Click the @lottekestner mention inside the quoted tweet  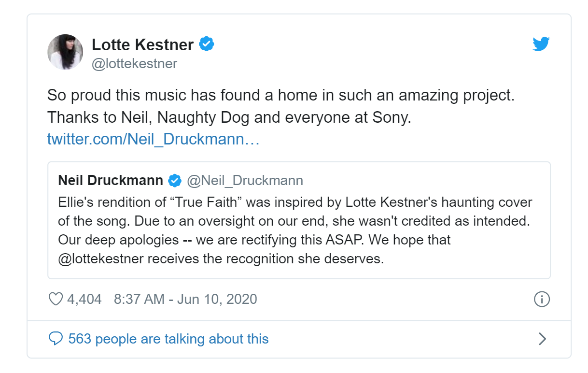tap(101, 259)
